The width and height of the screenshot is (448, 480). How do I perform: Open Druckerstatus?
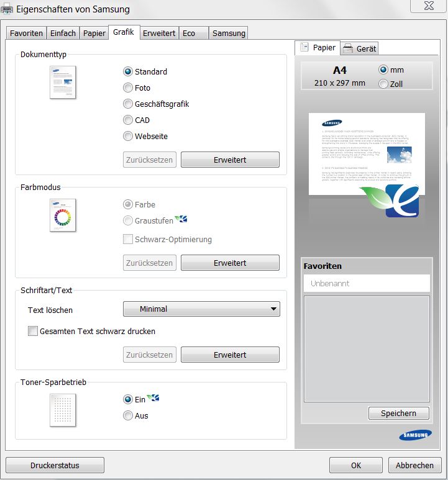tap(55, 465)
